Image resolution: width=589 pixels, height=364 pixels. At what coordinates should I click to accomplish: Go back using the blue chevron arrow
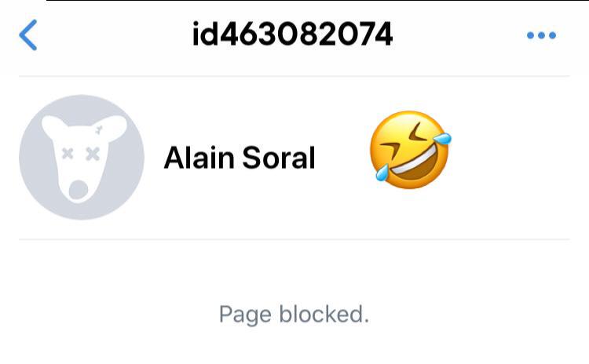click(x=27, y=35)
